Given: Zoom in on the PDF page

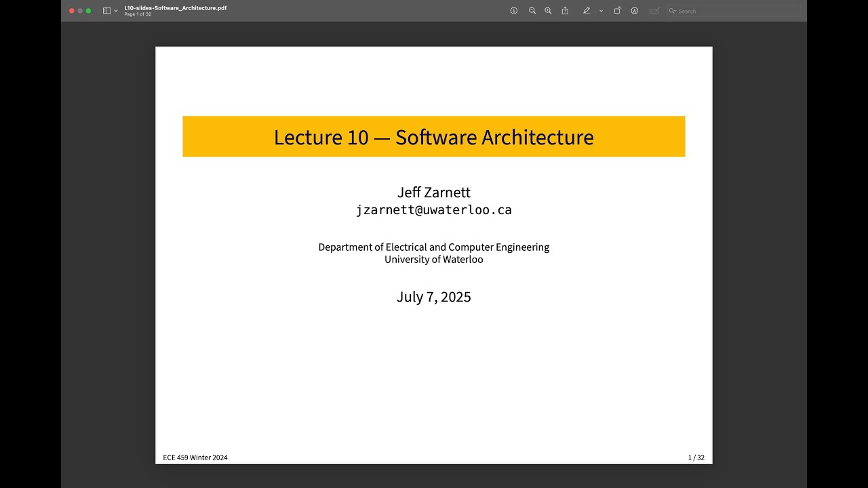Looking at the screenshot, I should (548, 11).
